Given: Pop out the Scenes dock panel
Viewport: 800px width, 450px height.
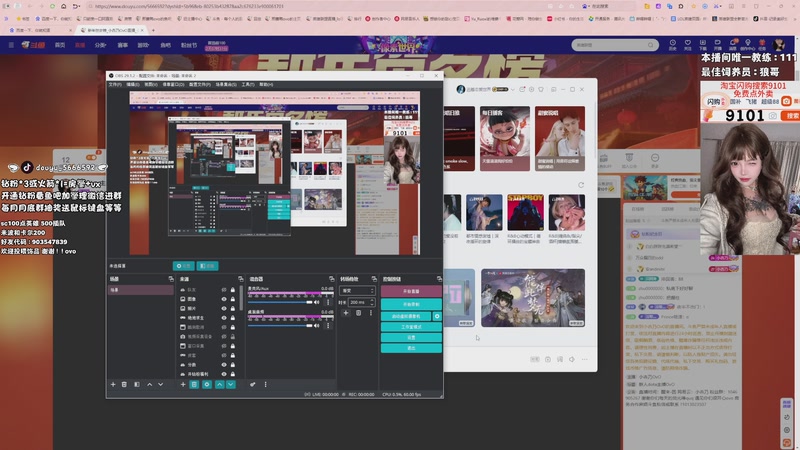Looking at the screenshot, I should pos(171,279).
